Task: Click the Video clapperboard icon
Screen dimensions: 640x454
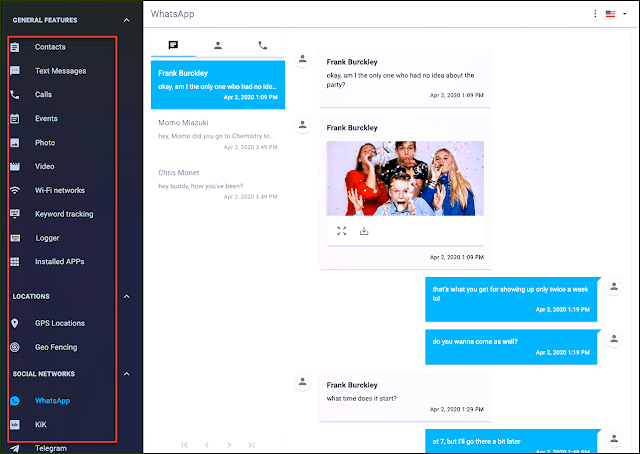Action: coord(15,167)
